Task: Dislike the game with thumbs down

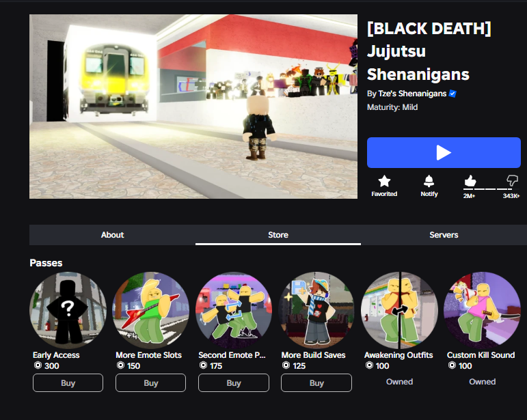Action: coord(512,180)
